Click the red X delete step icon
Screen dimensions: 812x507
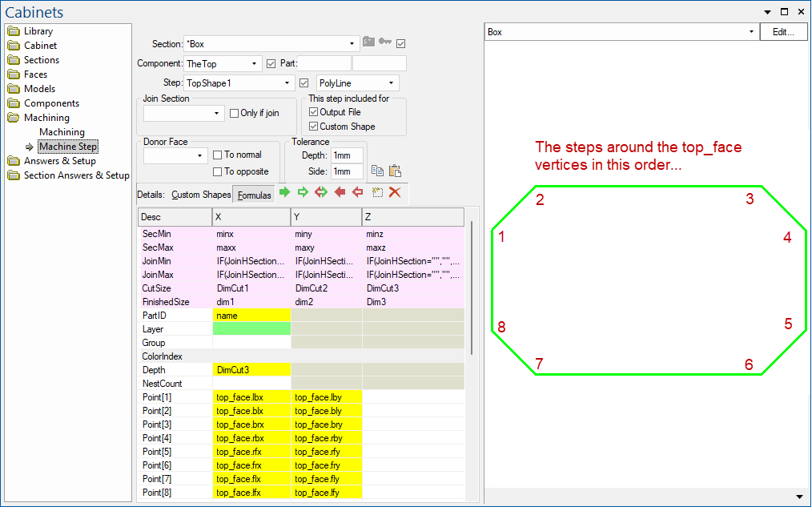(394, 191)
